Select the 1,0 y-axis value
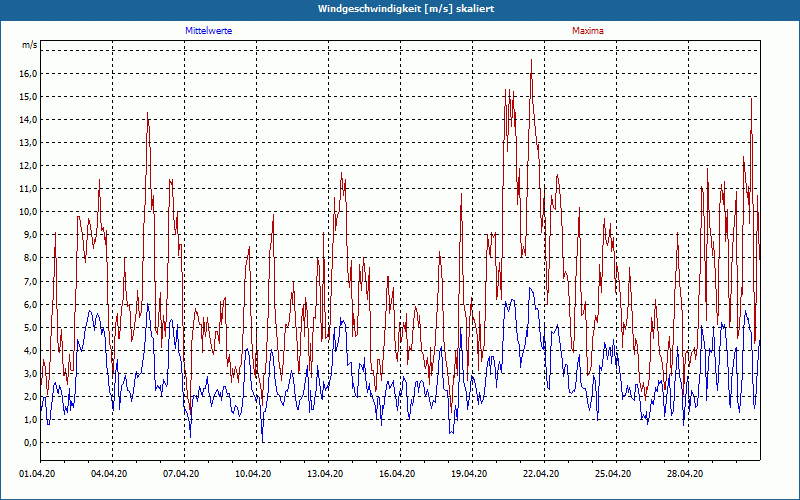 [31, 419]
